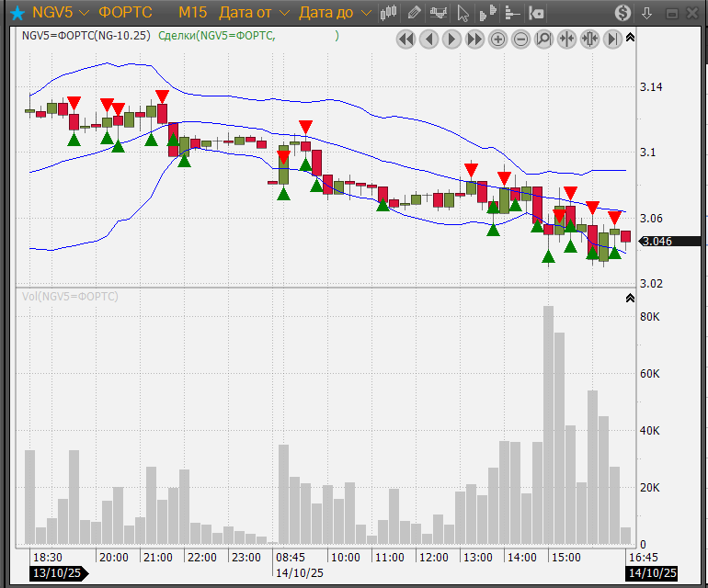708x588 pixels.
Task: Click the dollar sign trade icon
Action: [622, 13]
